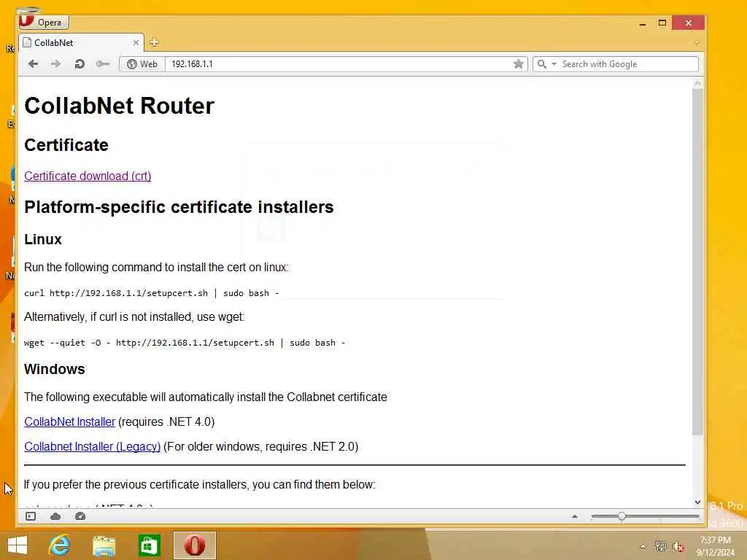Open the CollabNet Installer link

pyautogui.click(x=69, y=422)
